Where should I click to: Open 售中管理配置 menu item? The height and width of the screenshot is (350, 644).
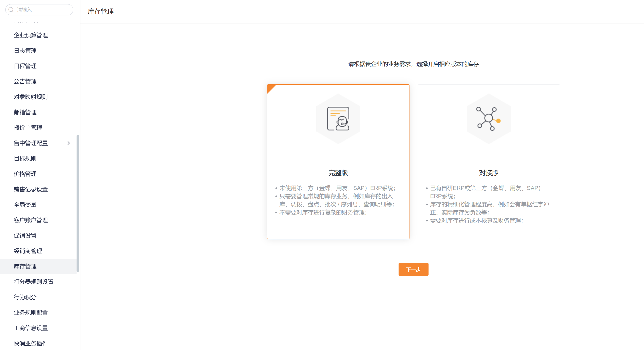(x=31, y=143)
